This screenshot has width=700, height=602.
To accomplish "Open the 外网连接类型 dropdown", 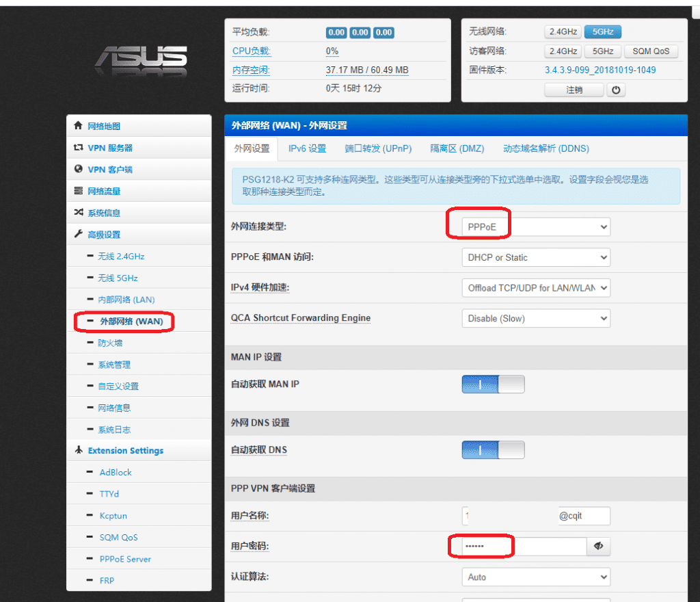I will [x=536, y=227].
